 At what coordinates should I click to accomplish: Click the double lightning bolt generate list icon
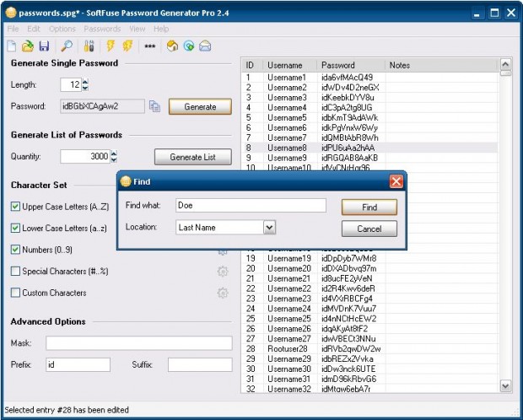(x=127, y=46)
